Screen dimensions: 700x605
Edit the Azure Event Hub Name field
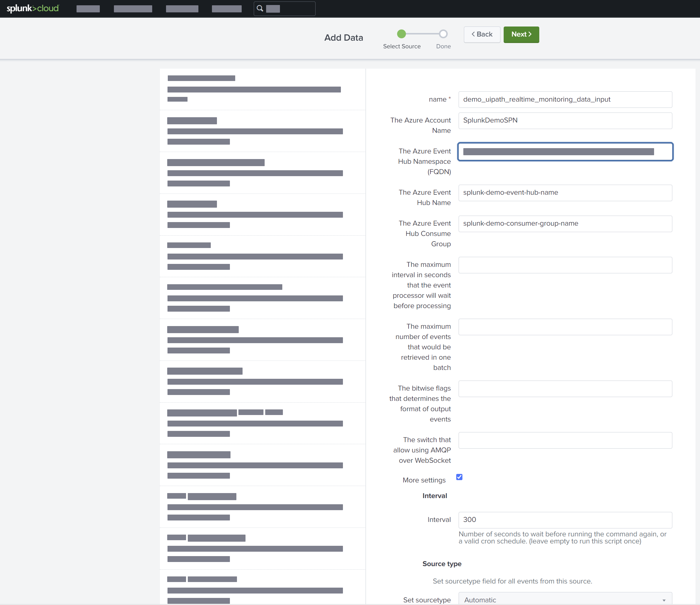tap(565, 193)
